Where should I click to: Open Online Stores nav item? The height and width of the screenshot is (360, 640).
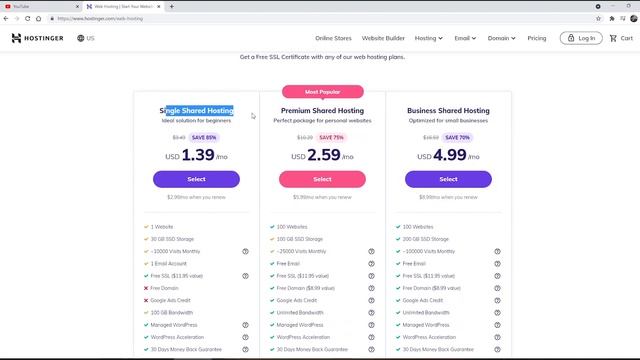pos(333,38)
